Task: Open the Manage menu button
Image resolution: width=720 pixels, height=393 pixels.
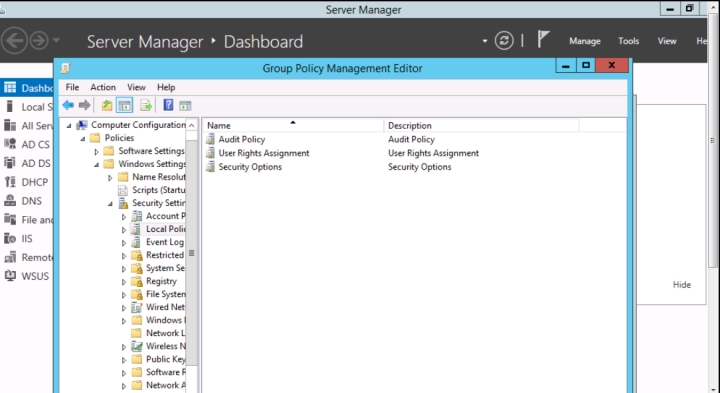Action: coord(585,41)
